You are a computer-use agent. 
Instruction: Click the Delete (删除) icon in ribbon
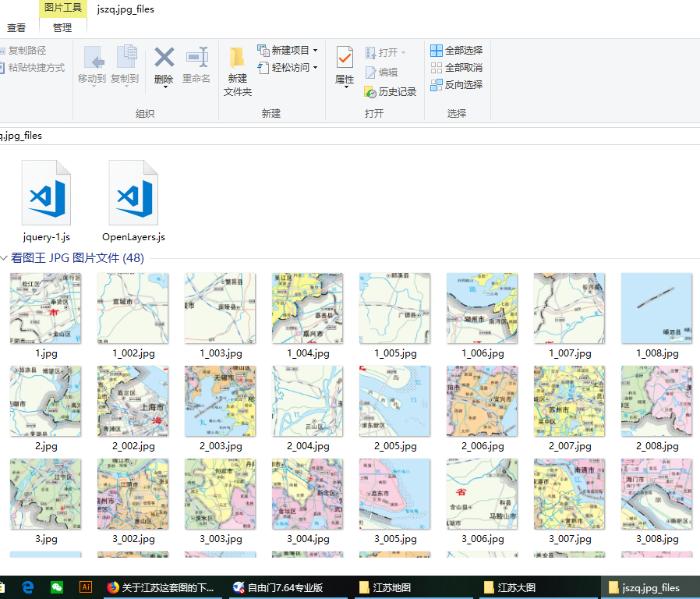pos(164,58)
